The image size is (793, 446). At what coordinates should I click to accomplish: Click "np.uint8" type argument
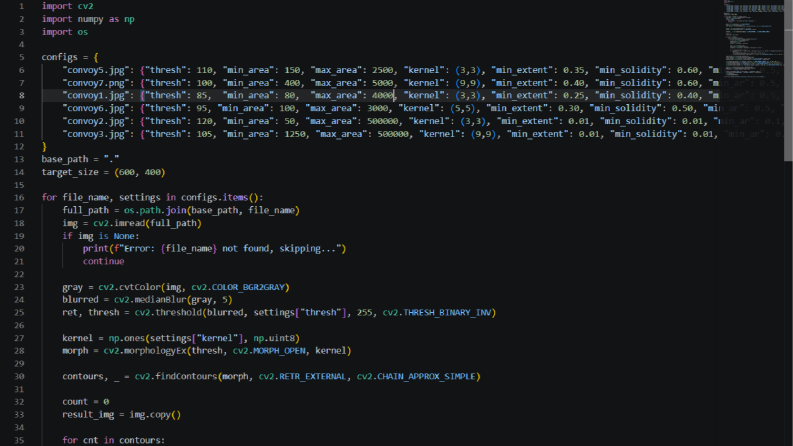tap(274, 338)
